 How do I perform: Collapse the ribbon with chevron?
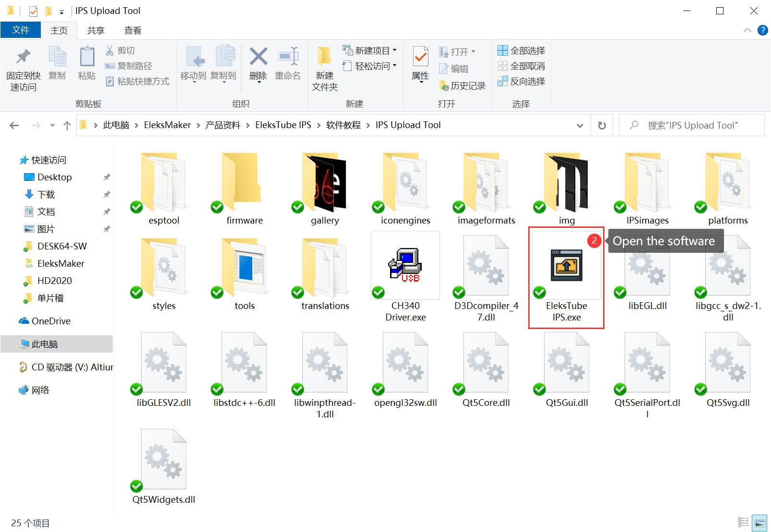click(747, 30)
